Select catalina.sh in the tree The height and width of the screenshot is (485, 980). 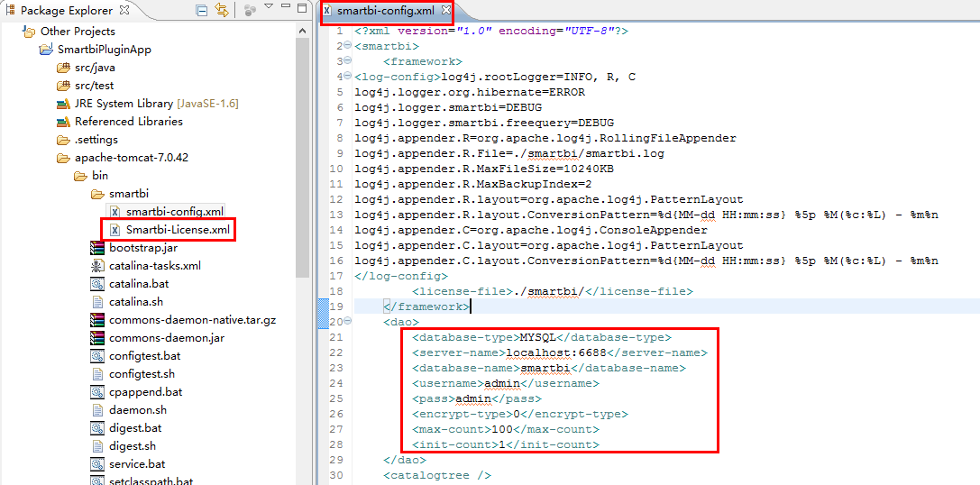pos(135,303)
